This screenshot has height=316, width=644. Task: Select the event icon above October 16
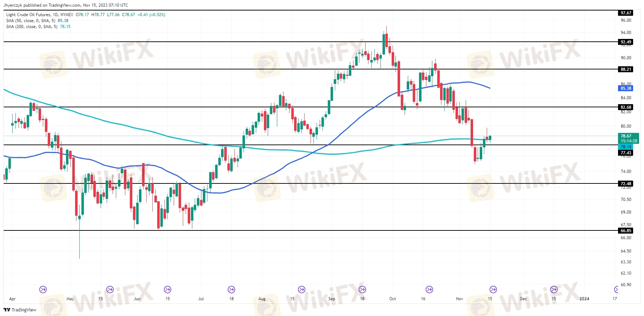tap(429, 289)
